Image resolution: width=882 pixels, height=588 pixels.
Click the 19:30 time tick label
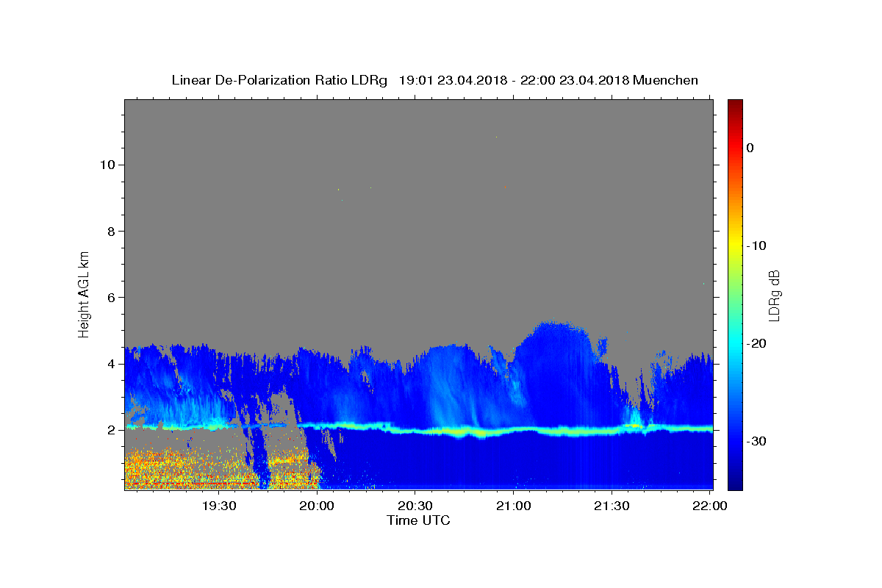coord(219,506)
